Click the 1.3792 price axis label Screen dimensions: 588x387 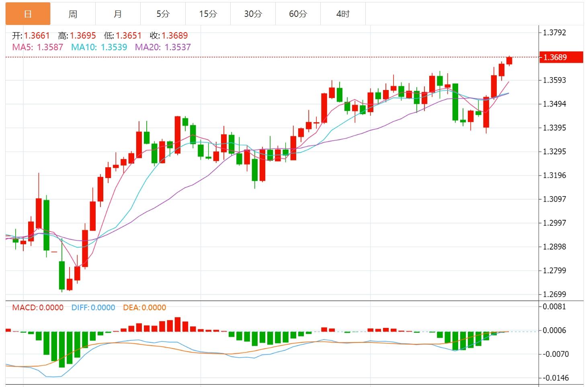point(554,33)
